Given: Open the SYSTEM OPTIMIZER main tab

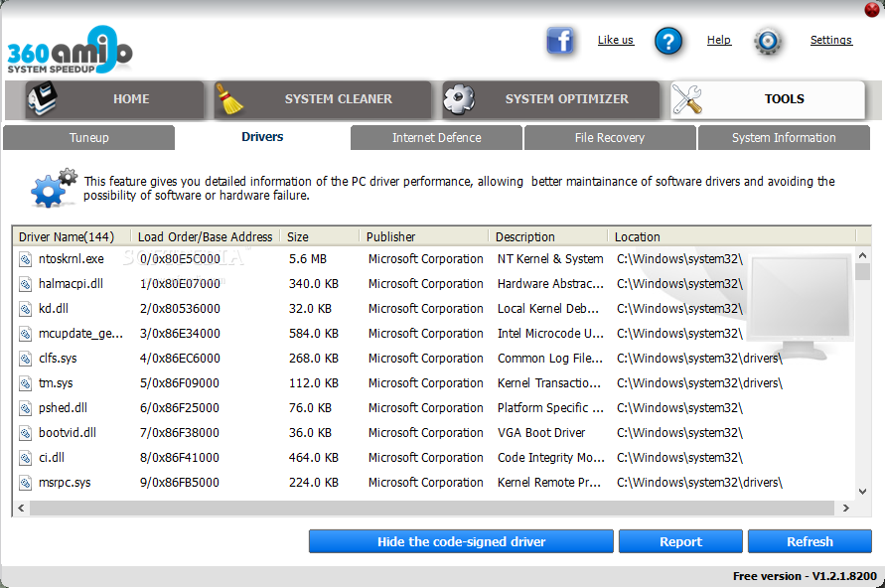Looking at the screenshot, I should tap(551, 99).
